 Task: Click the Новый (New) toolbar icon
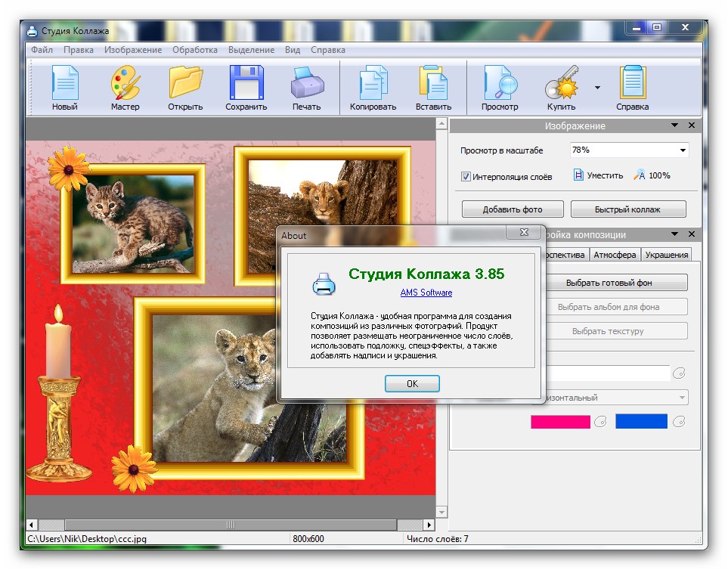[65, 82]
